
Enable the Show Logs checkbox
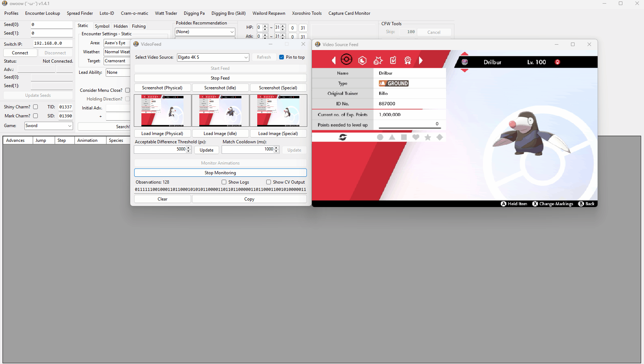[224, 182]
